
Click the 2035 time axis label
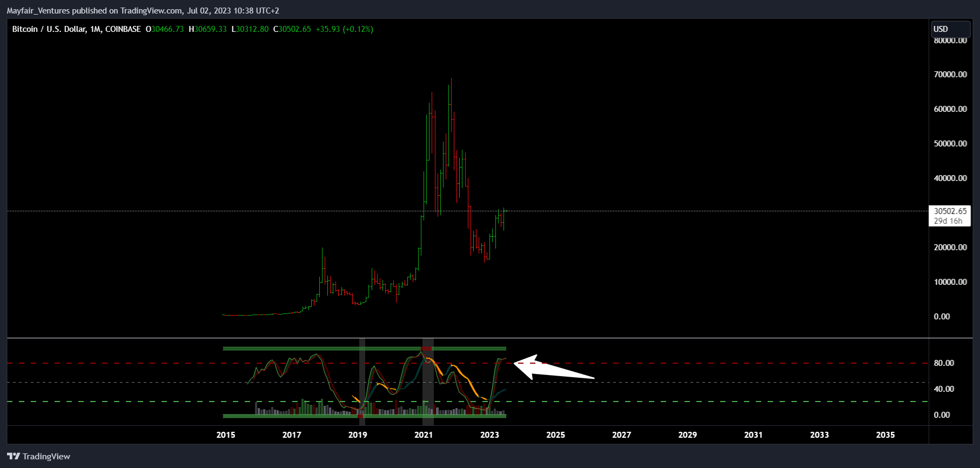885,435
